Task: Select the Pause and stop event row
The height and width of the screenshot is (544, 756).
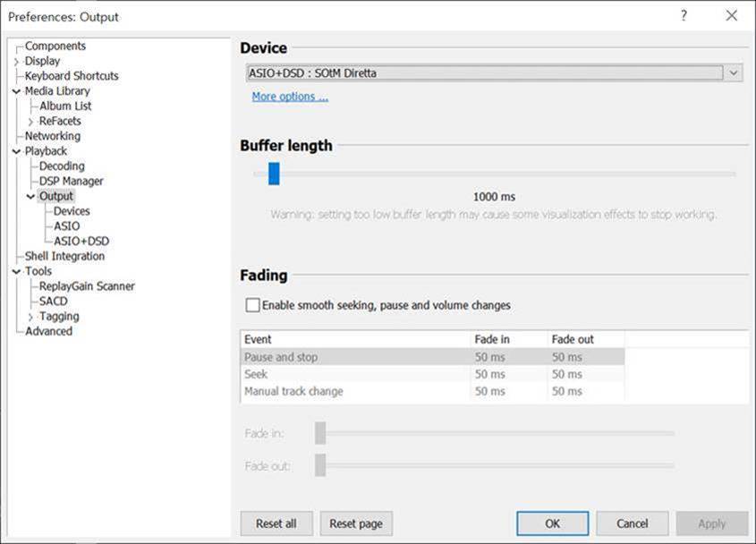Action: [281, 357]
